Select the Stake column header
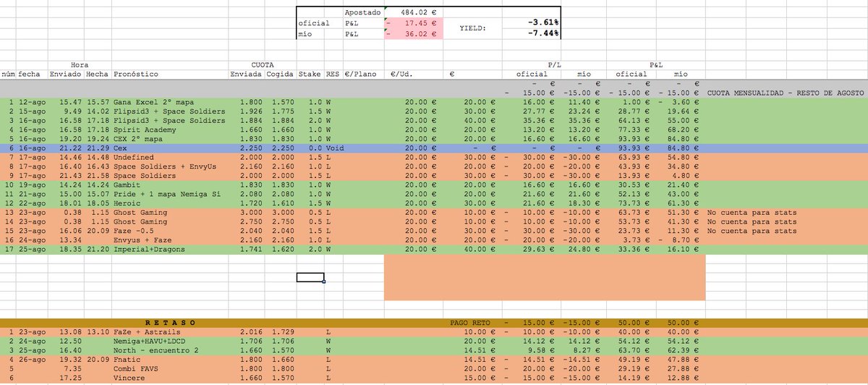 (x=310, y=74)
